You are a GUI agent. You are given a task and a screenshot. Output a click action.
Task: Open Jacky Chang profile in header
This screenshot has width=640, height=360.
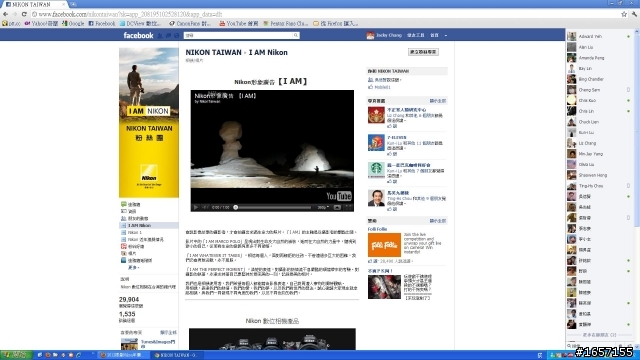384,36
